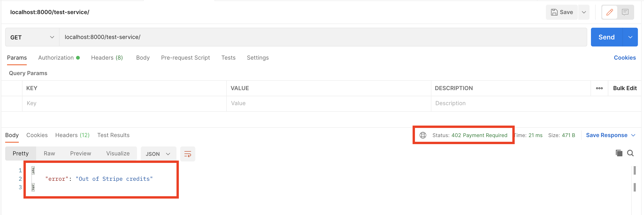The height and width of the screenshot is (215, 644).
Task: Select the Visualize view
Action: click(118, 154)
